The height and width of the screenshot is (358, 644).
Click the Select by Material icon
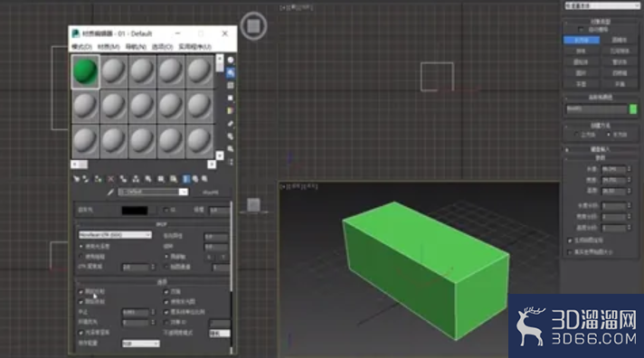[x=231, y=149]
